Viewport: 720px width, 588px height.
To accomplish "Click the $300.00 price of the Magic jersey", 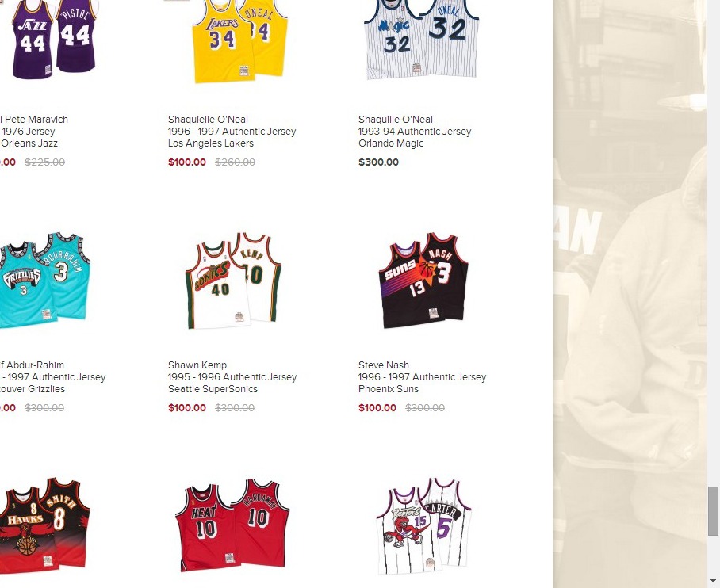I will [378, 162].
